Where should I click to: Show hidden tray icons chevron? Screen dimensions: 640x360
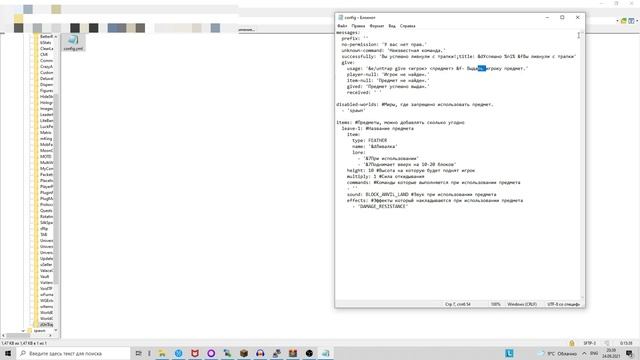584,353
